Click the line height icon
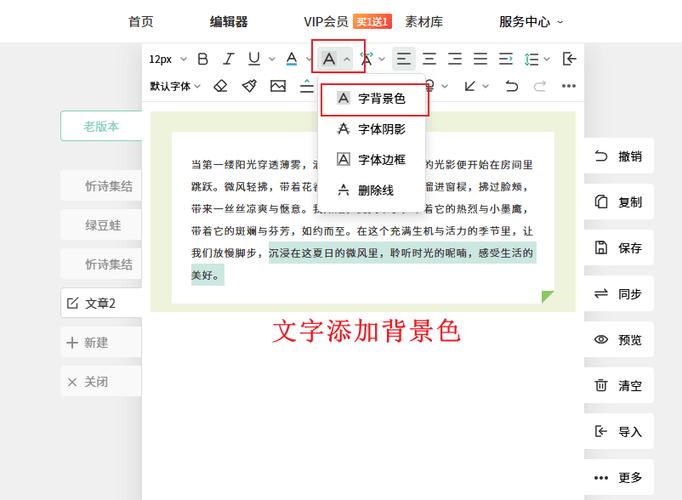Image resolution: width=682 pixels, height=500 pixels. (x=531, y=59)
